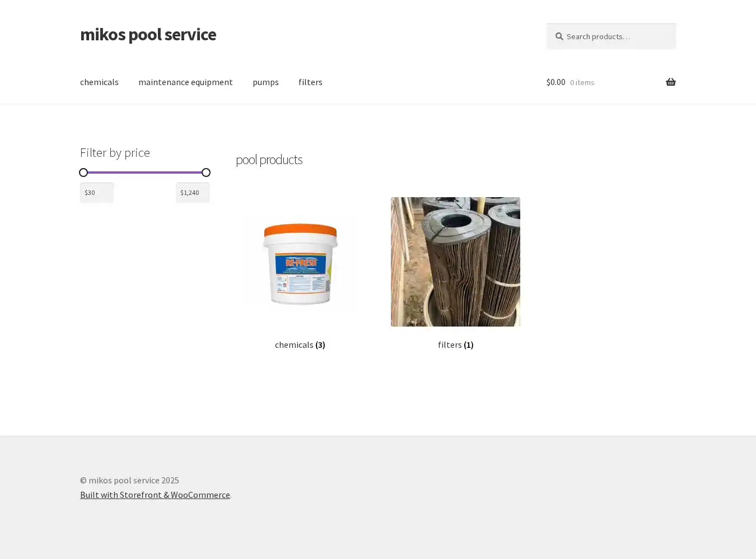Select the filters navigation menu item
The image size is (756, 559).
click(310, 82)
